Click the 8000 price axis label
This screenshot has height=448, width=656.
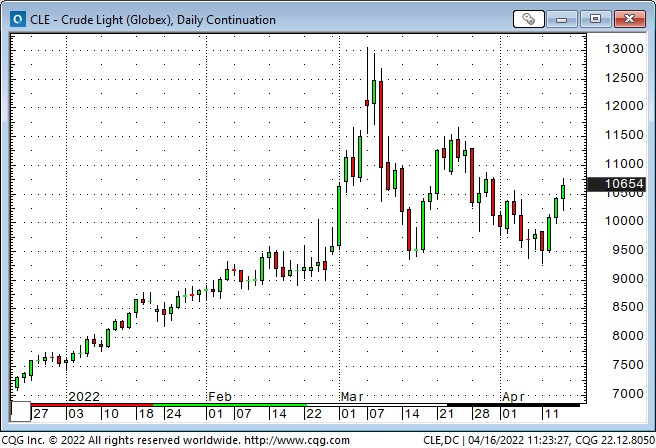click(628, 336)
